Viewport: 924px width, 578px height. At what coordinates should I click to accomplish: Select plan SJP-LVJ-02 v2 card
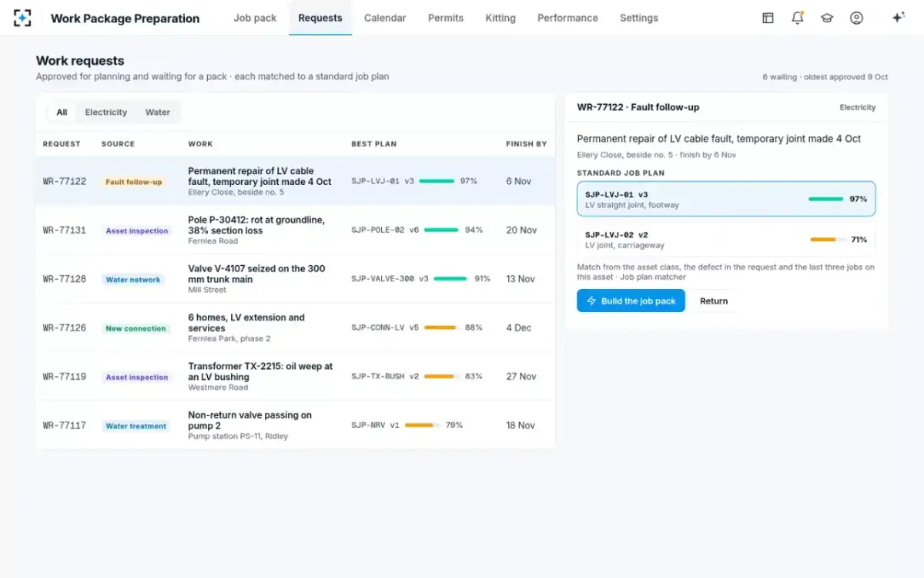(x=726, y=240)
